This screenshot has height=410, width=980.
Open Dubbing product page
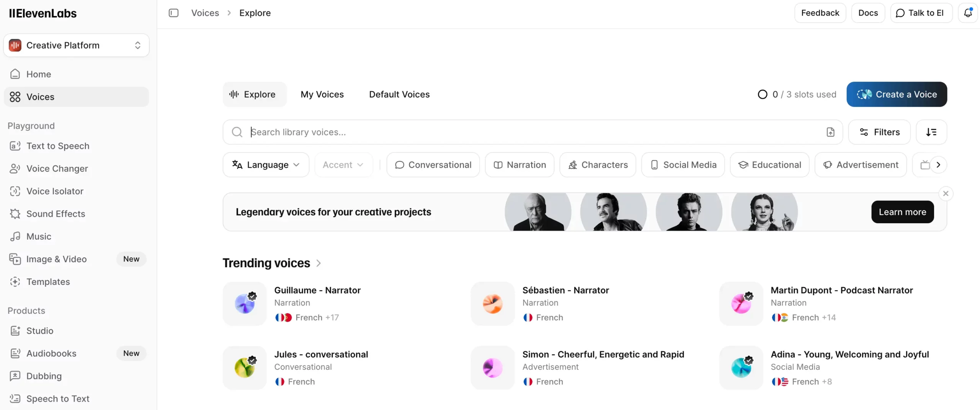(44, 376)
